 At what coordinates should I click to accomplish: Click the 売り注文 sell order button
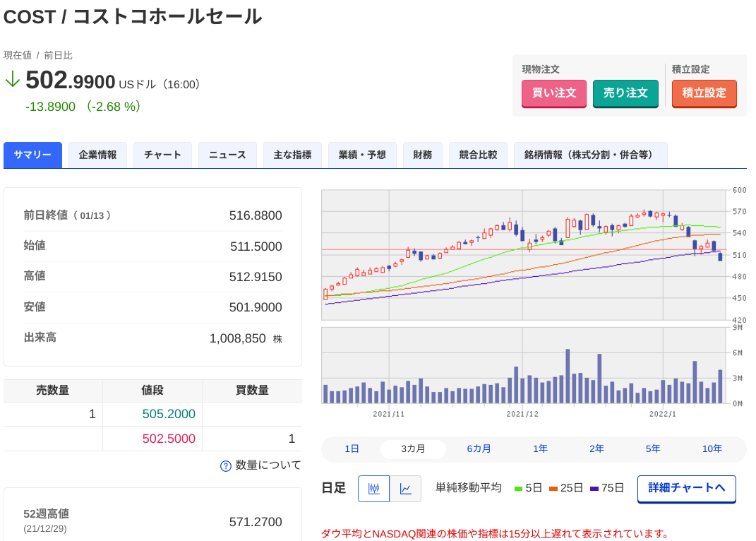click(x=625, y=93)
